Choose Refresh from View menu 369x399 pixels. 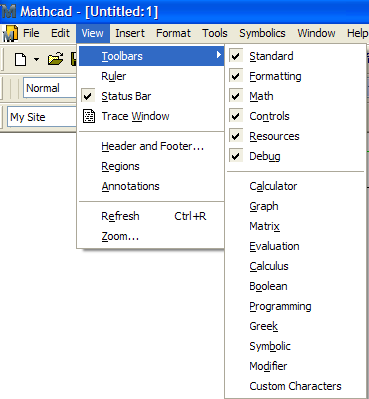[151, 216]
